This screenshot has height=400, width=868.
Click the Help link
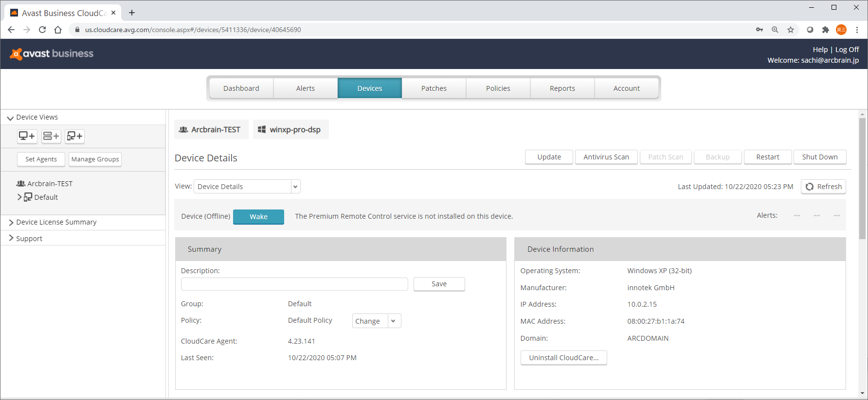[x=820, y=50]
